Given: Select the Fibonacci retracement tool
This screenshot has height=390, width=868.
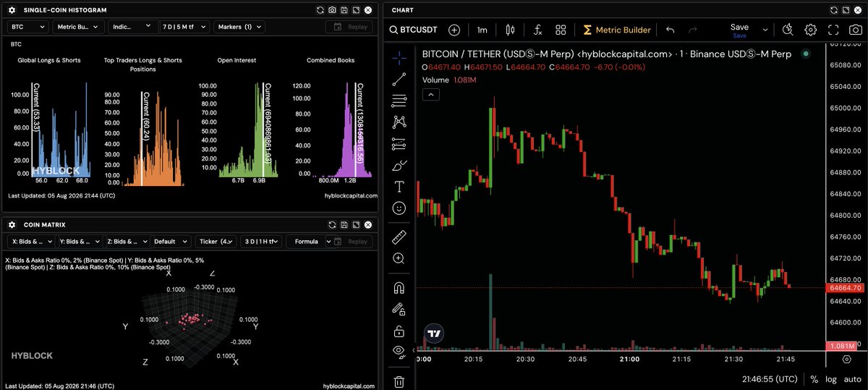Looking at the screenshot, I should coord(399,101).
